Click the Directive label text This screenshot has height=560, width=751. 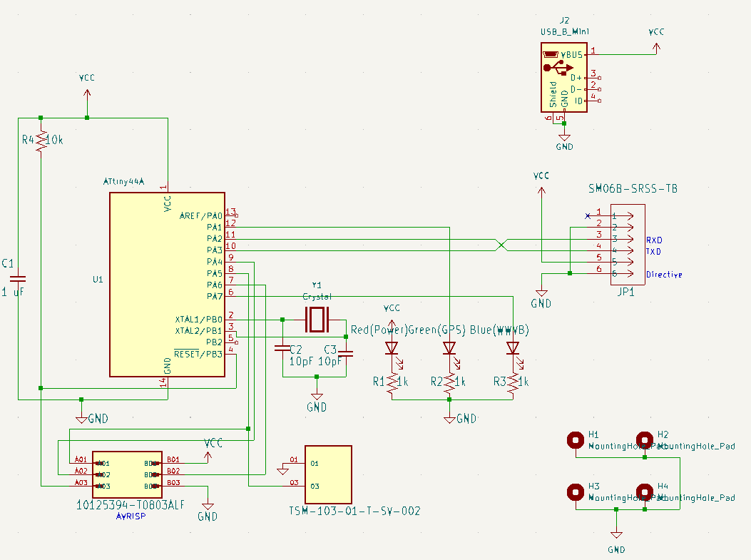tap(664, 275)
